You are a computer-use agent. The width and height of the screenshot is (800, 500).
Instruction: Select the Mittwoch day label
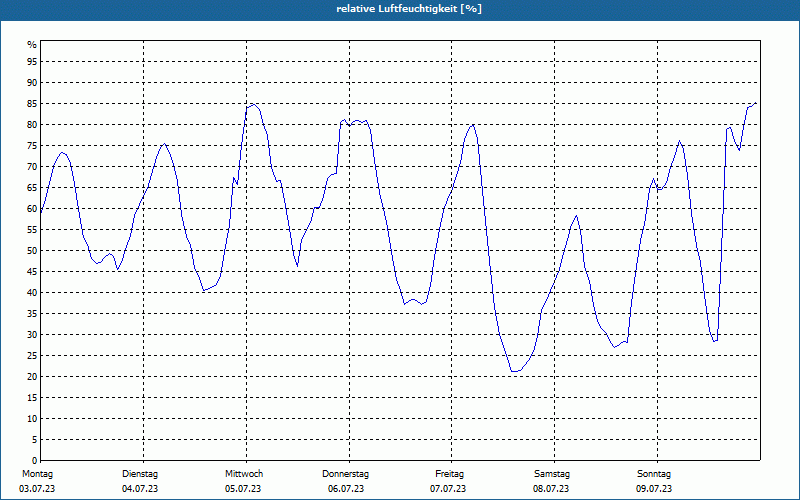[244, 474]
